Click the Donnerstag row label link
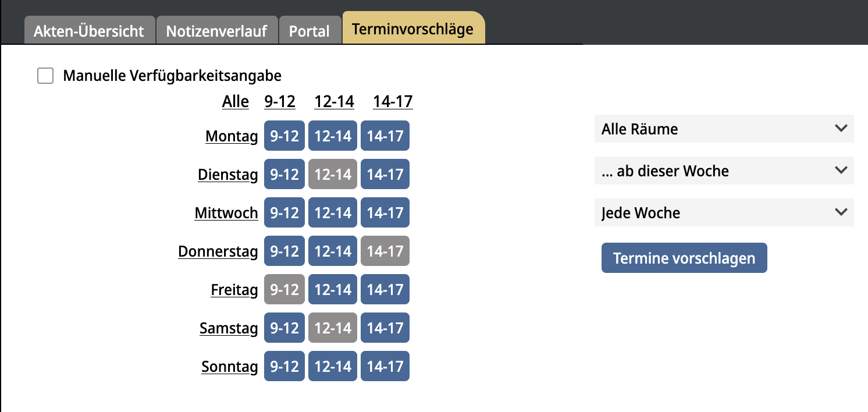This screenshot has height=412, width=868. 218,251
